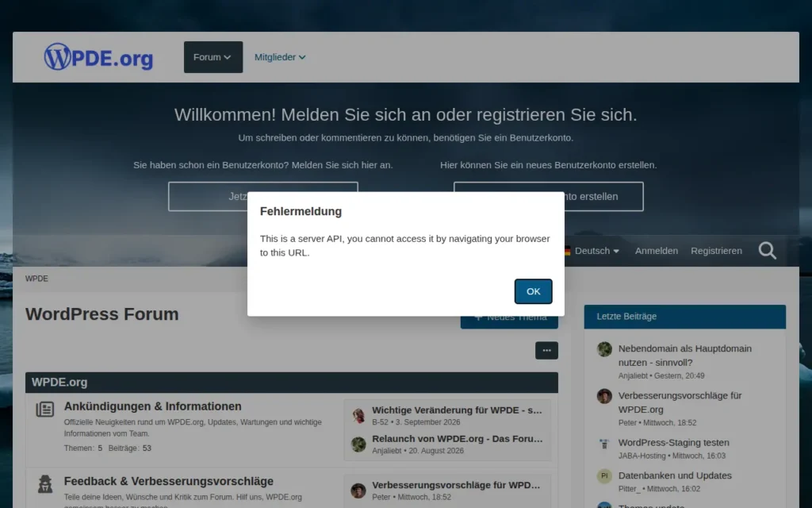Viewport: 812px width, 508px height.
Task: Click Pitter_ PI avatar in sidebar
Action: [604, 476]
